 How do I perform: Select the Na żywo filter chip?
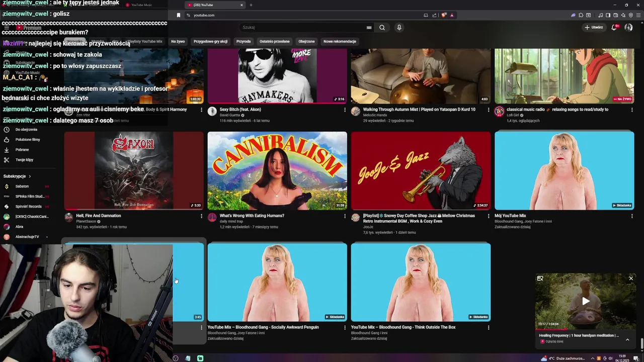pos(178,42)
